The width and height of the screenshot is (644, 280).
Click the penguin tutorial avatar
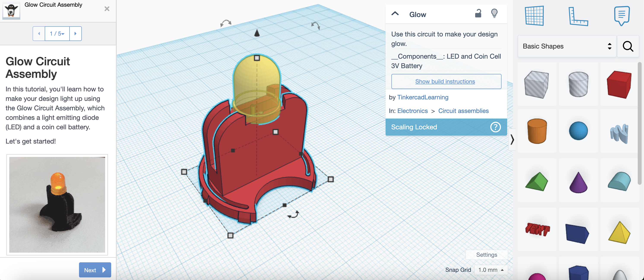pyautogui.click(x=11, y=11)
